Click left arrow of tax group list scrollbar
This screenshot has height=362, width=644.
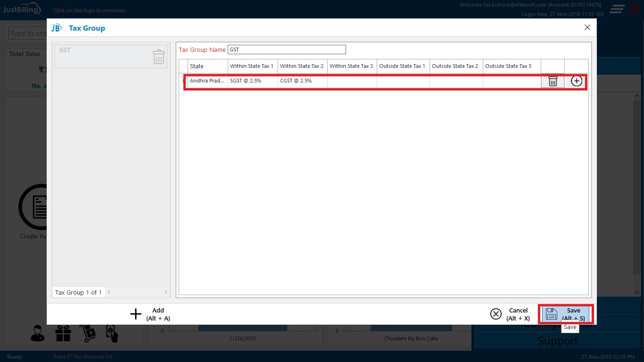click(109, 292)
